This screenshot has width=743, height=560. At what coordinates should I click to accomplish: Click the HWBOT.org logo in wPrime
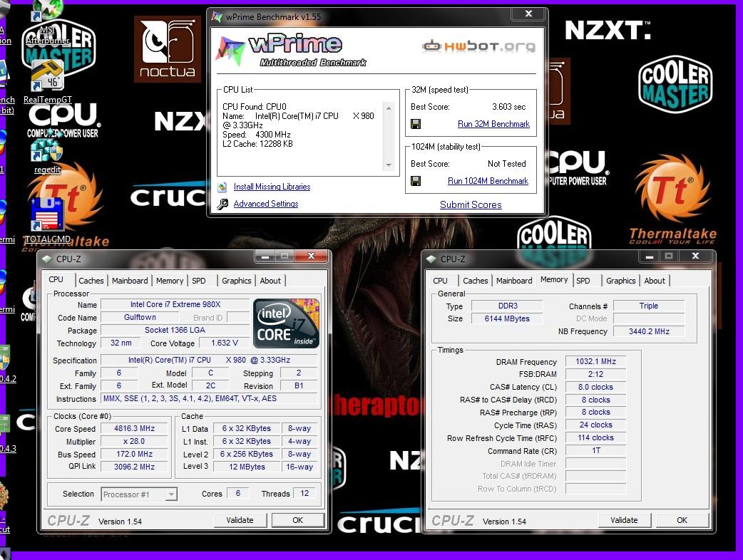click(x=478, y=46)
